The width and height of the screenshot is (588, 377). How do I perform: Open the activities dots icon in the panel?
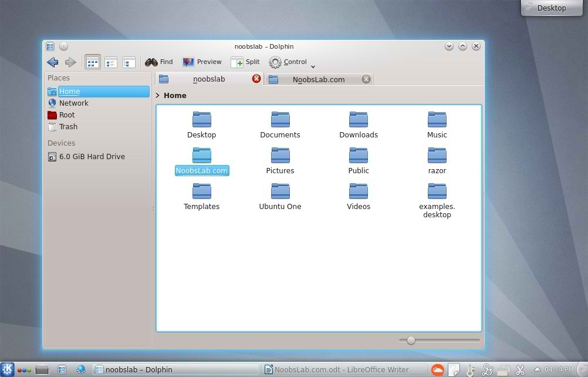pyautogui.click(x=25, y=371)
